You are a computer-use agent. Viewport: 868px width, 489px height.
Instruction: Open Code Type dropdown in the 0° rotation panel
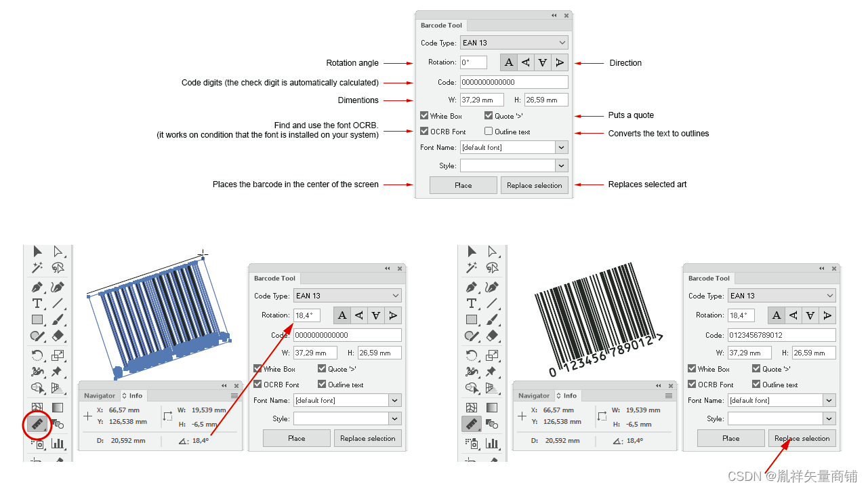click(514, 43)
